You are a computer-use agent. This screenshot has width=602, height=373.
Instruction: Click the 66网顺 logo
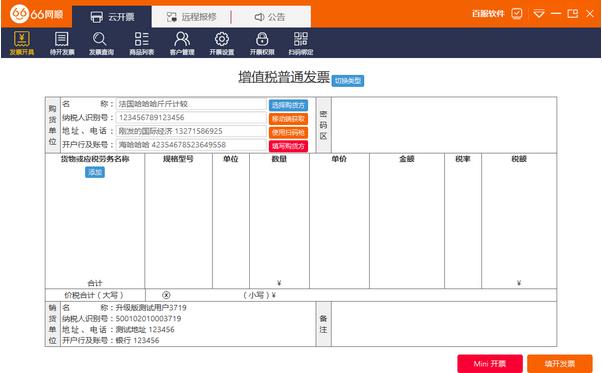click(x=36, y=14)
